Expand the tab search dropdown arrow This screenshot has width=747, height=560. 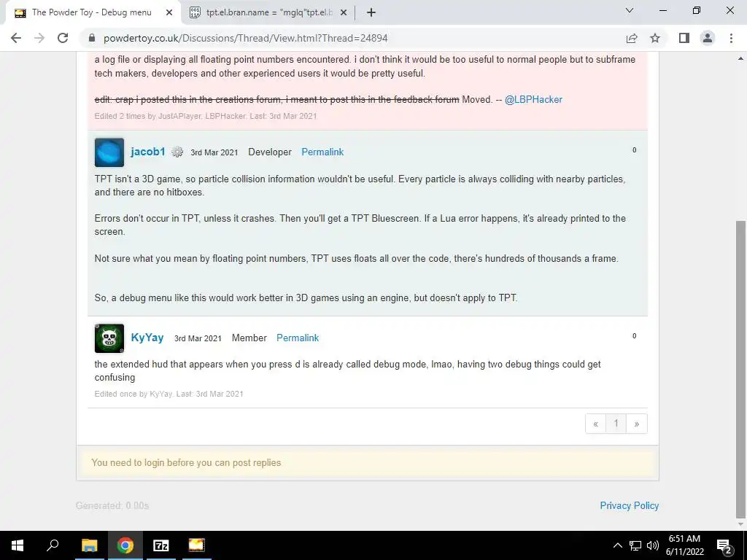click(x=630, y=10)
